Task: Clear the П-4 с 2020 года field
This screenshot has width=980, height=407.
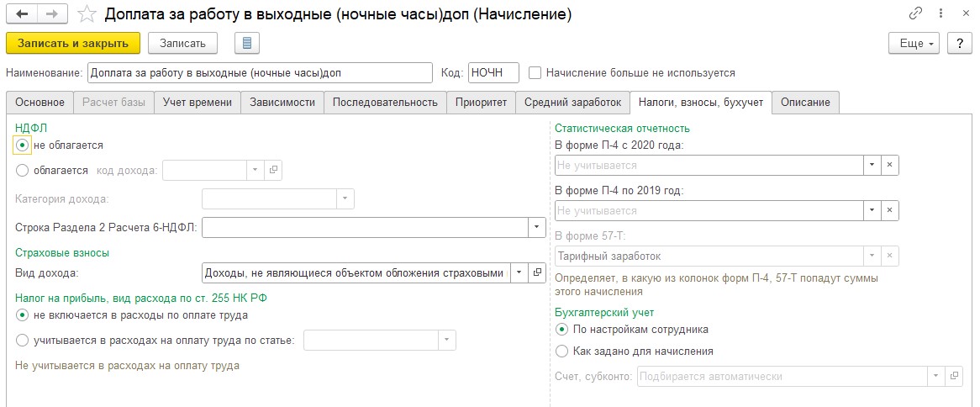Action: (890, 166)
